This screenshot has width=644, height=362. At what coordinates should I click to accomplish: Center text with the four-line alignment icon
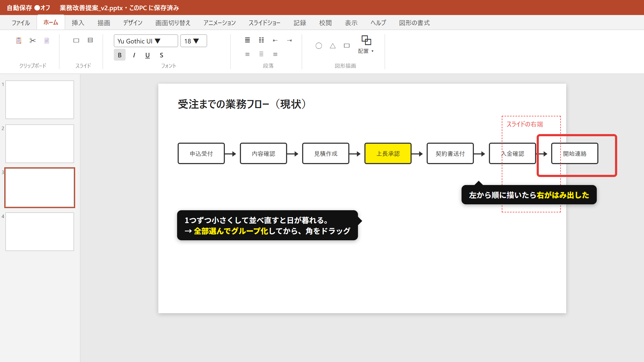click(261, 54)
